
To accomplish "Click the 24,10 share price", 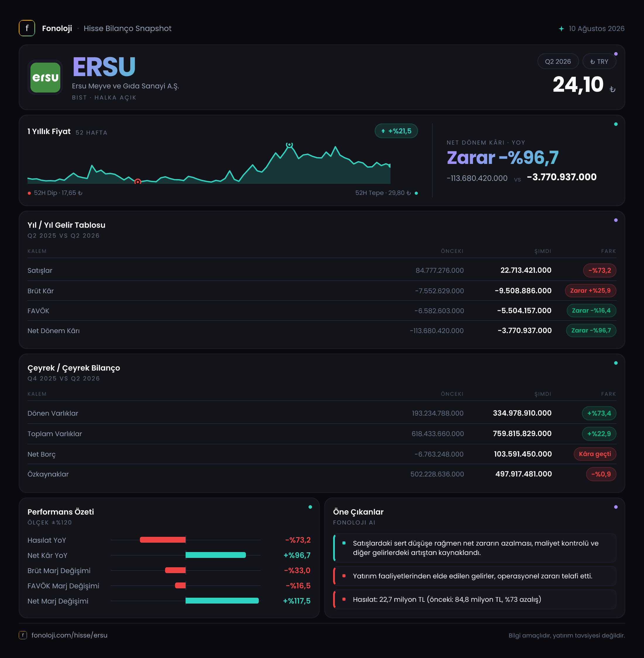I will pos(578,85).
